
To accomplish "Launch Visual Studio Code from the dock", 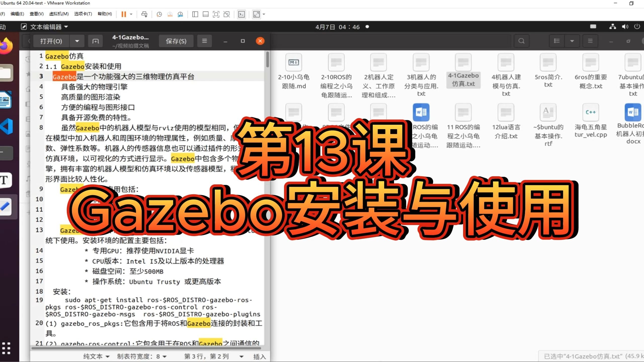I will coord(7,126).
